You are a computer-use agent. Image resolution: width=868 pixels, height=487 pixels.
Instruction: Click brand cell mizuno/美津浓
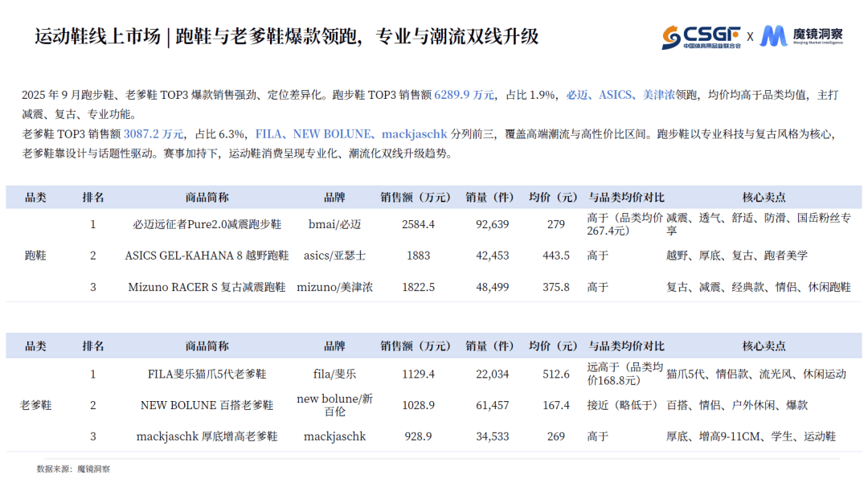pyautogui.click(x=334, y=287)
